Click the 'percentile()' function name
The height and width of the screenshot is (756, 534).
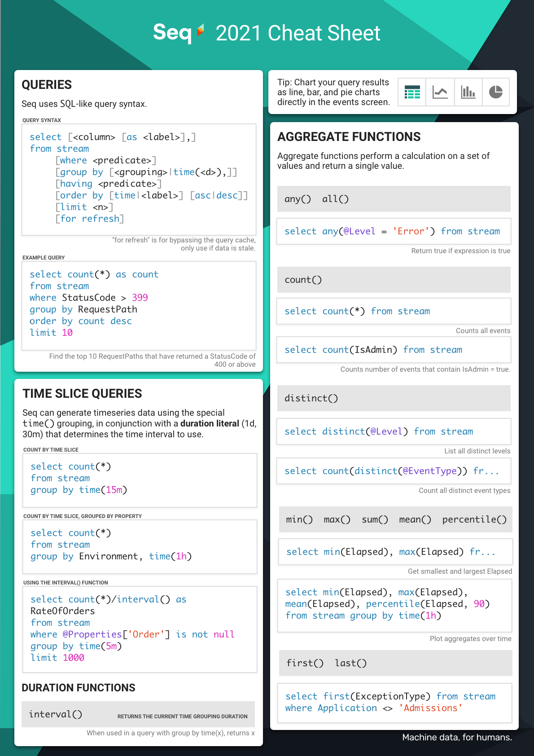[475, 519]
